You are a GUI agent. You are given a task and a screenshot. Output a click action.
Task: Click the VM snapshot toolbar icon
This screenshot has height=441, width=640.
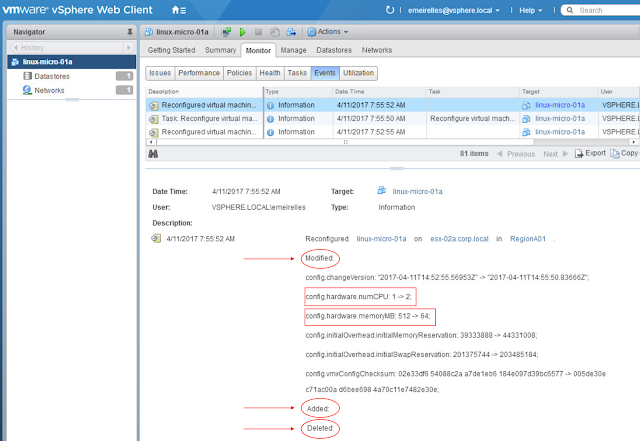[x=275, y=32]
